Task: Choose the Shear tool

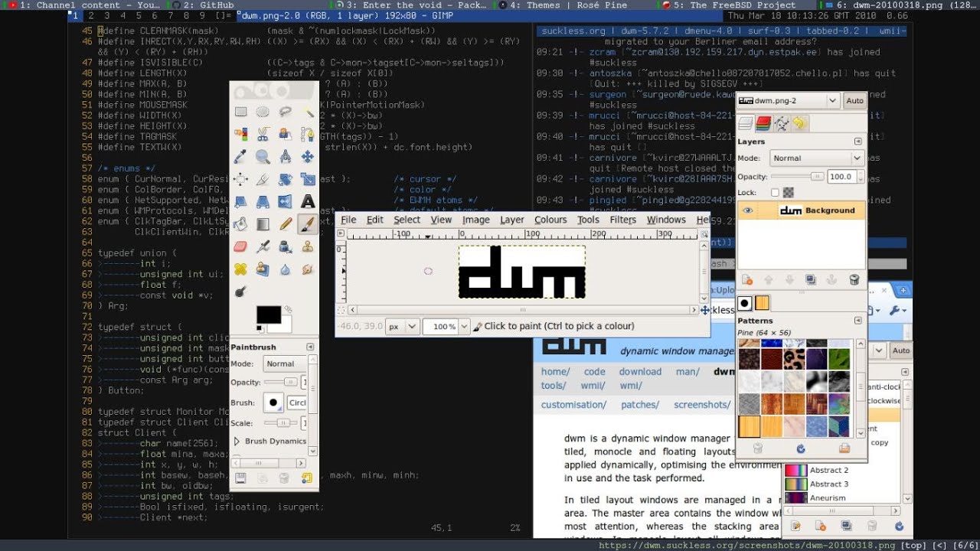Action: pos(240,202)
